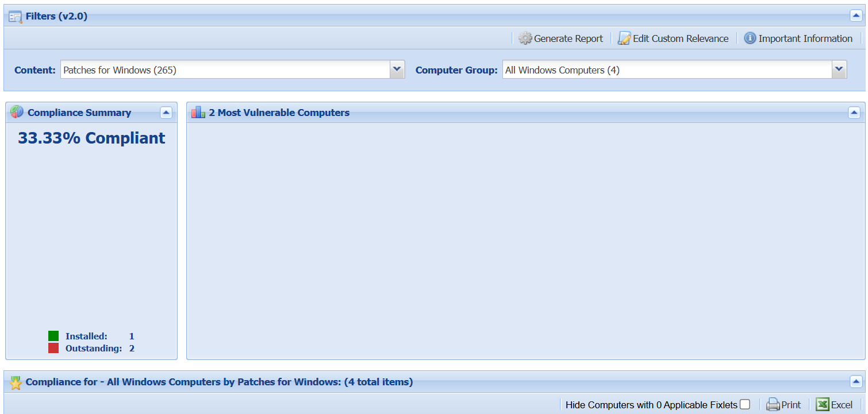Click the star icon beside Compliance for header
868x414 pixels.
tap(16, 382)
